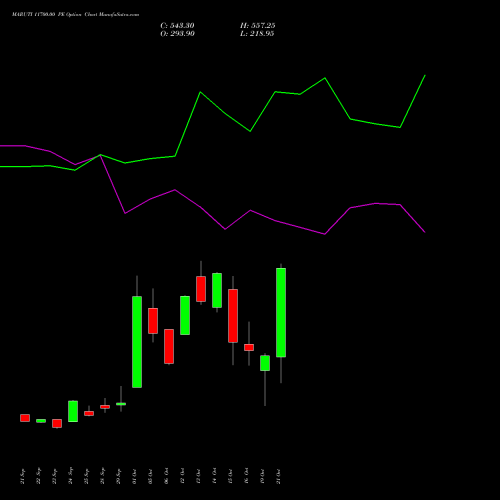Image resolution: width=500 pixels, height=500 pixels.
Task: Select the last green candle above 21 Oct
Action: click(x=281, y=313)
